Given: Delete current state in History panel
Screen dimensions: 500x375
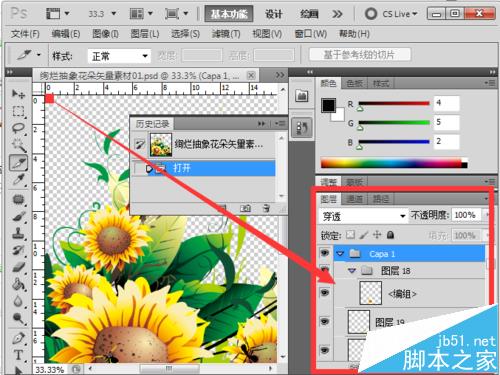Looking at the screenshot, I should pos(266,209).
